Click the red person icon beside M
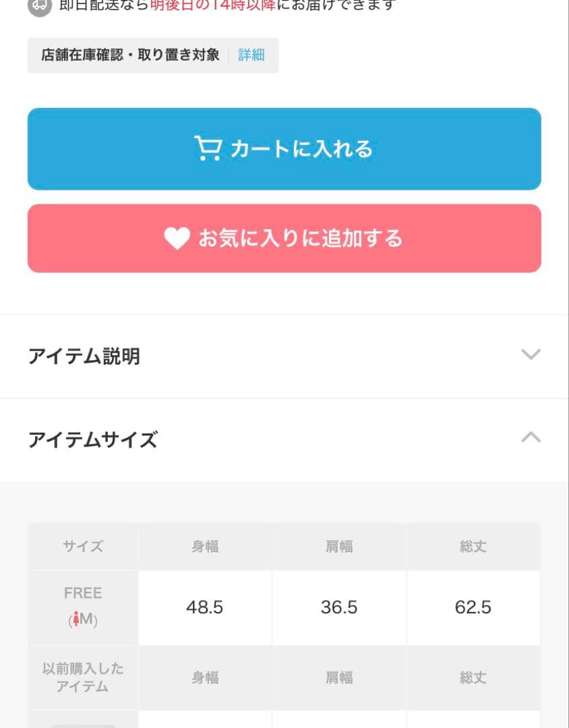The image size is (569, 728). pos(76,619)
